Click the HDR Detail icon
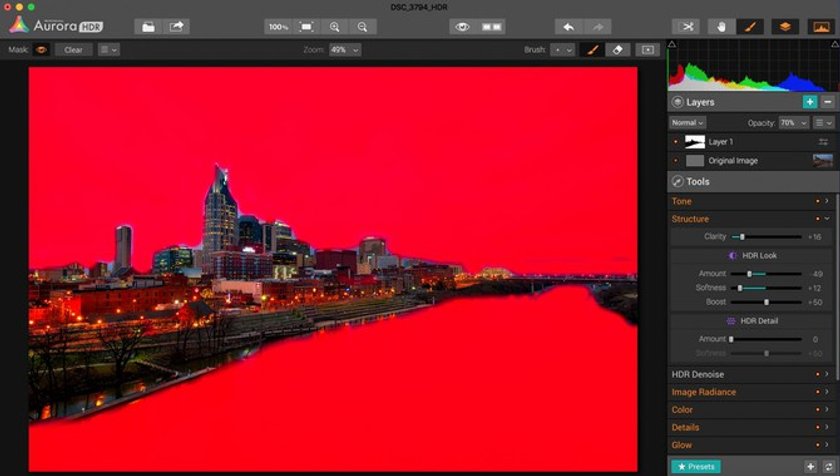This screenshot has height=476, width=840. click(731, 321)
